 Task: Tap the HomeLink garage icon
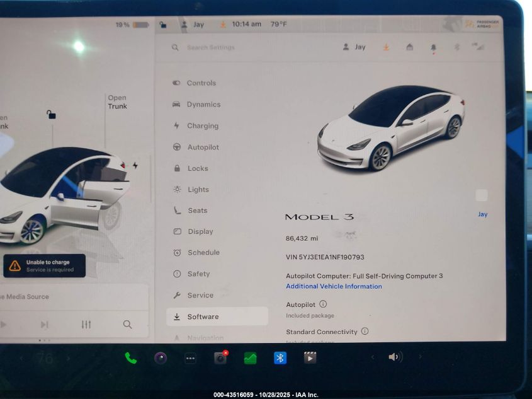point(409,47)
